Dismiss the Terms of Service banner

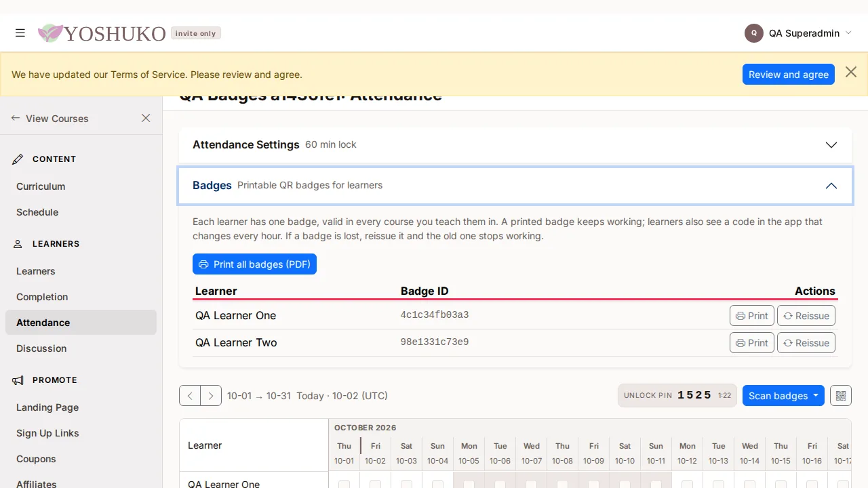851,72
